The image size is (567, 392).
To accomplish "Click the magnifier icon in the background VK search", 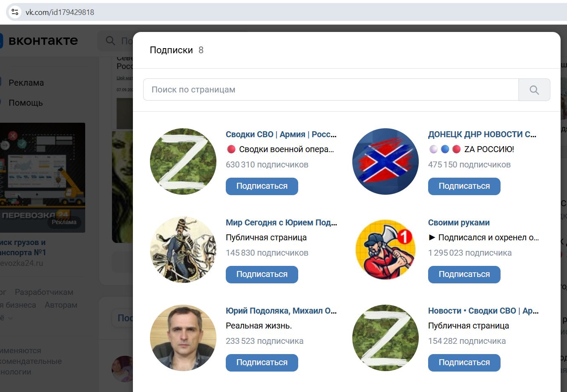I will pyautogui.click(x=110, y=41).
